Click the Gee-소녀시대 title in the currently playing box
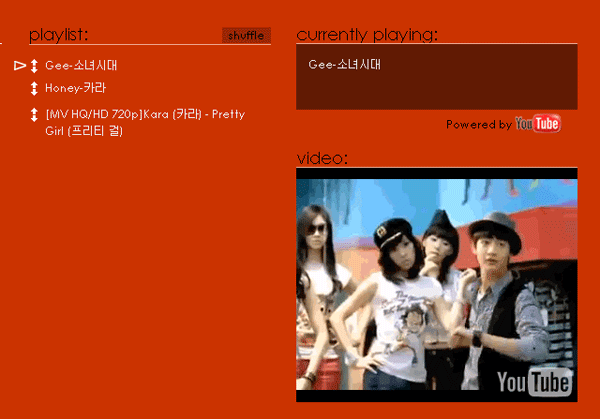 (344, 64)
